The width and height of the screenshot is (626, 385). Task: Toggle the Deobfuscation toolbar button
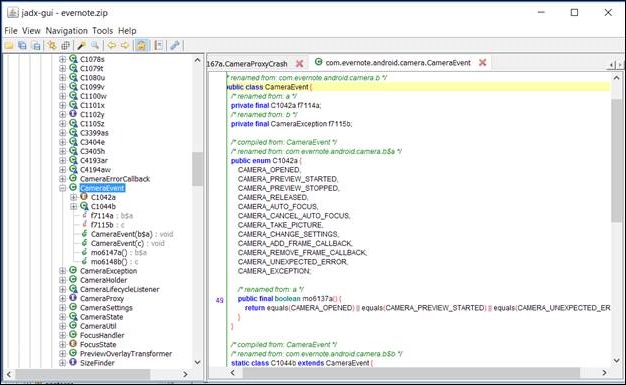[141, 46]
